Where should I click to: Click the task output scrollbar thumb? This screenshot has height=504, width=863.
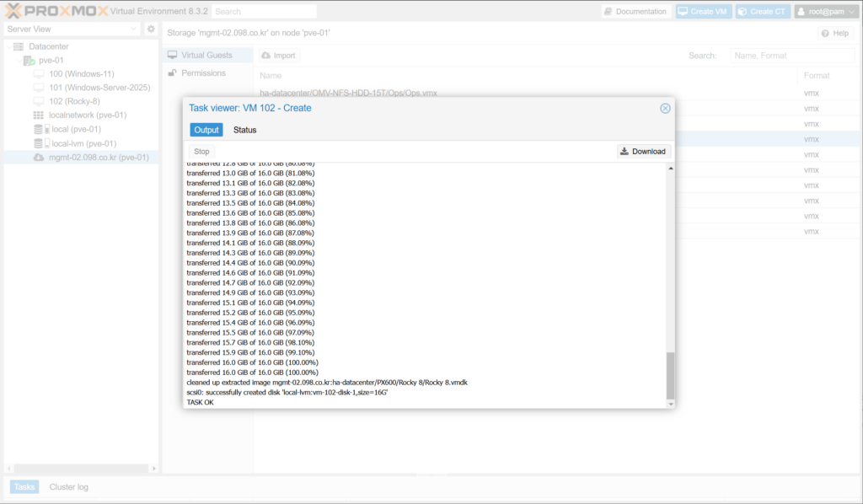coord(671,375)
